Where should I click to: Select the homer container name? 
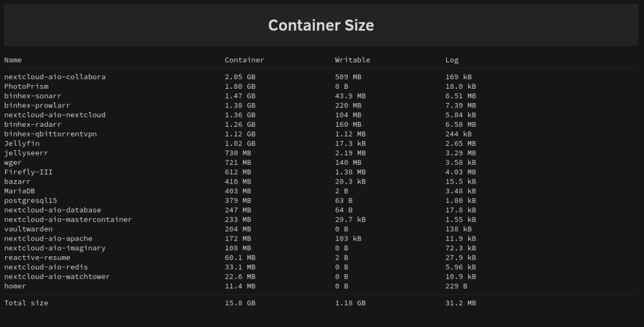(x=15, y=286)
